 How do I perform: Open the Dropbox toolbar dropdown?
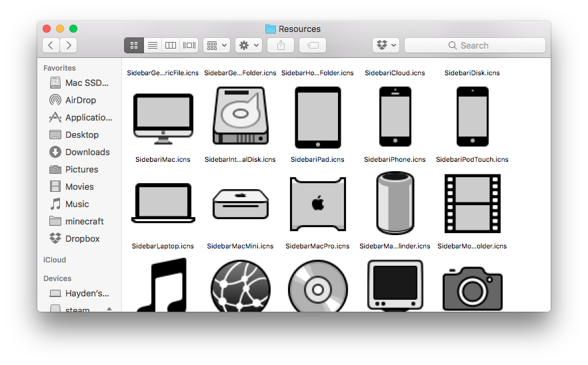coord(386,45)
